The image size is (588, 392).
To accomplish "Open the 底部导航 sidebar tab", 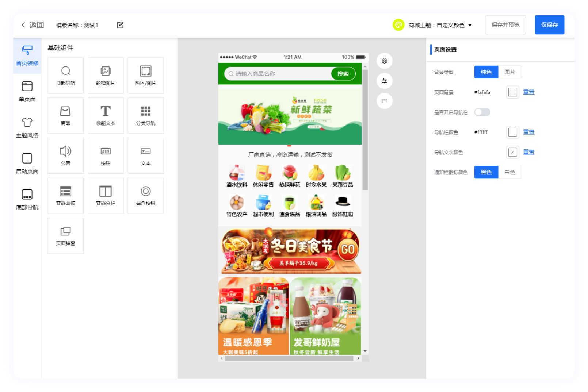I will coord(27,199).
